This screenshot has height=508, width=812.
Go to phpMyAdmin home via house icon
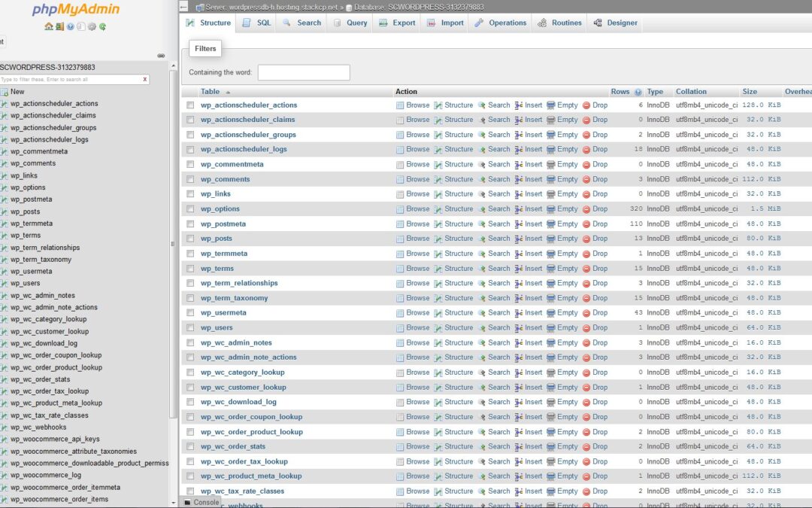point(49,26)
